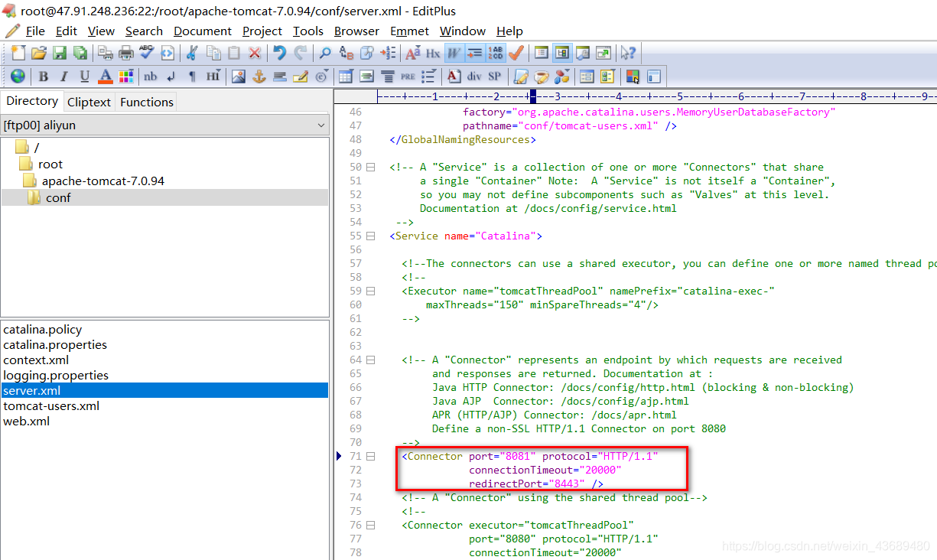Click the Hx hex viewer button
937x560 pixels.
point(433,53)
